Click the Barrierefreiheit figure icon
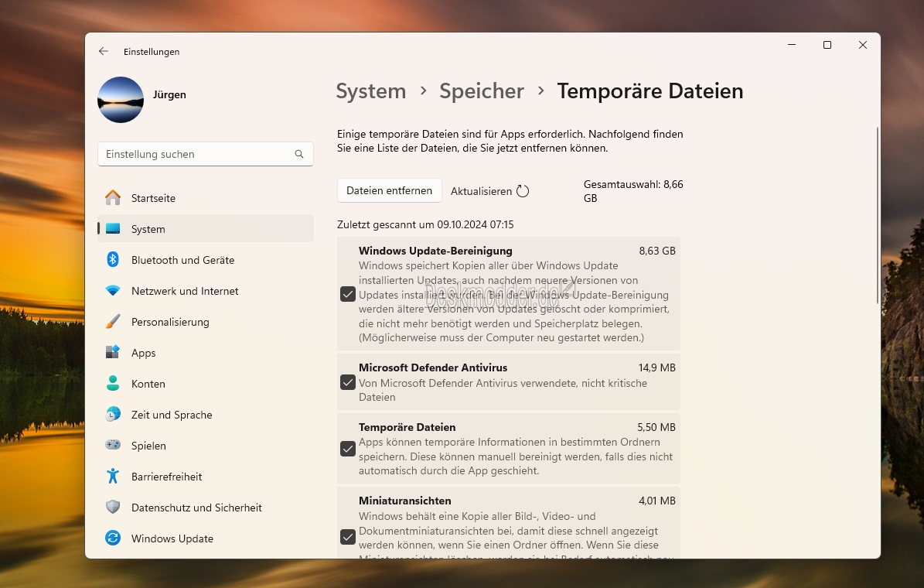 click(113, 476)
